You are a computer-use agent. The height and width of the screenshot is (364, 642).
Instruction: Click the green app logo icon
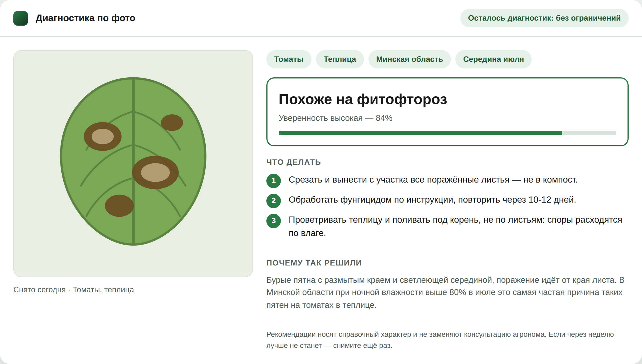point(21,18)
